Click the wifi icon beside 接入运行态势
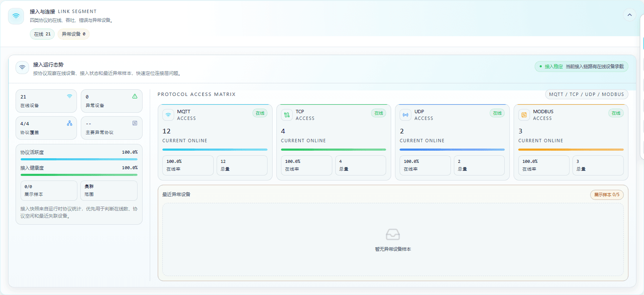This screenshot has height=295, width=644. [22, 67]
